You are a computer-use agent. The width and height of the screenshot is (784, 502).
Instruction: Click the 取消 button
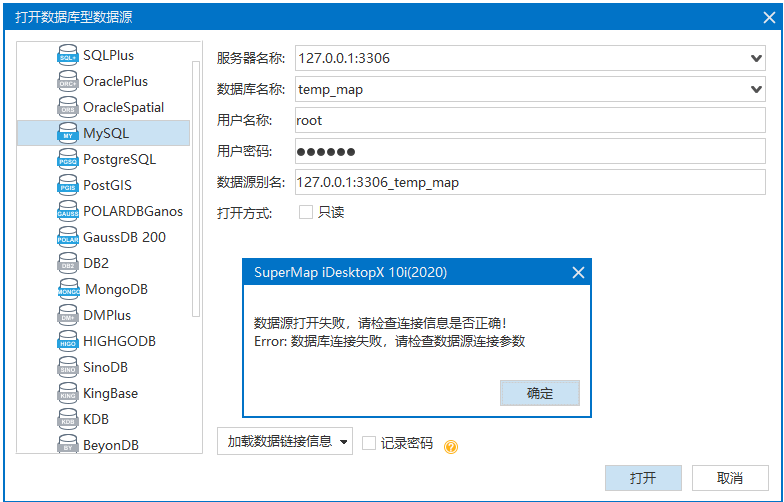(730, 478)
